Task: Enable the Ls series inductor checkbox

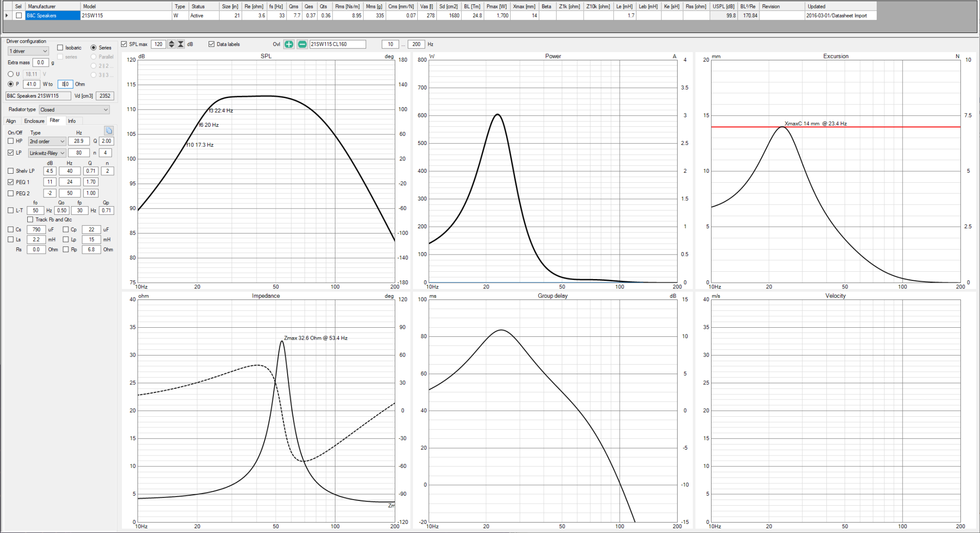Action: (11, 240)
